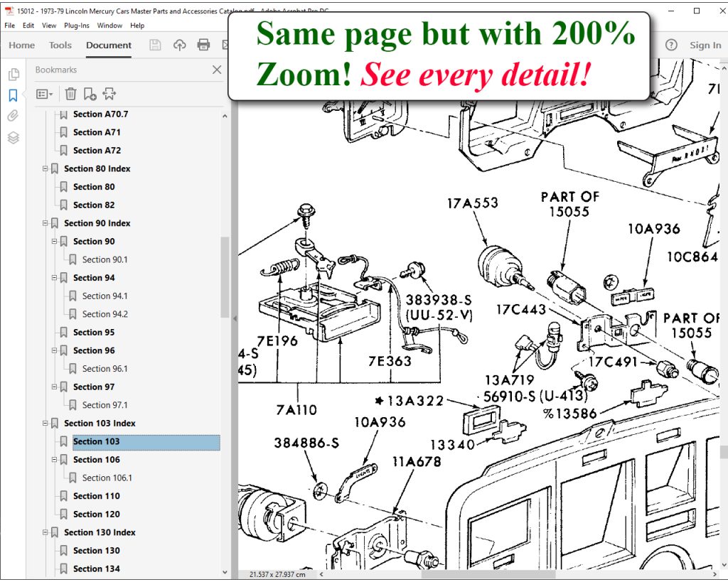The image size is (728, 582).
Task: Delete selected bookmark with trash icon
Action: tap(70, 95)
